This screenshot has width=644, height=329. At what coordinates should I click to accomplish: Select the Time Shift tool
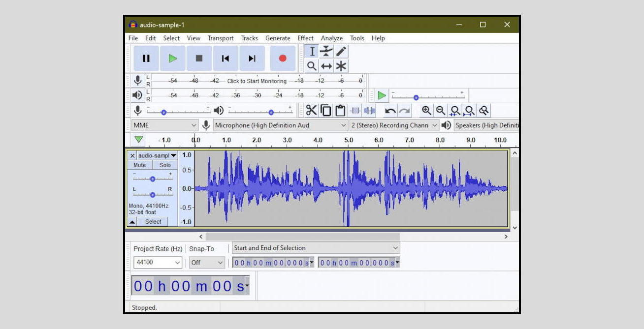pos(325,65)
